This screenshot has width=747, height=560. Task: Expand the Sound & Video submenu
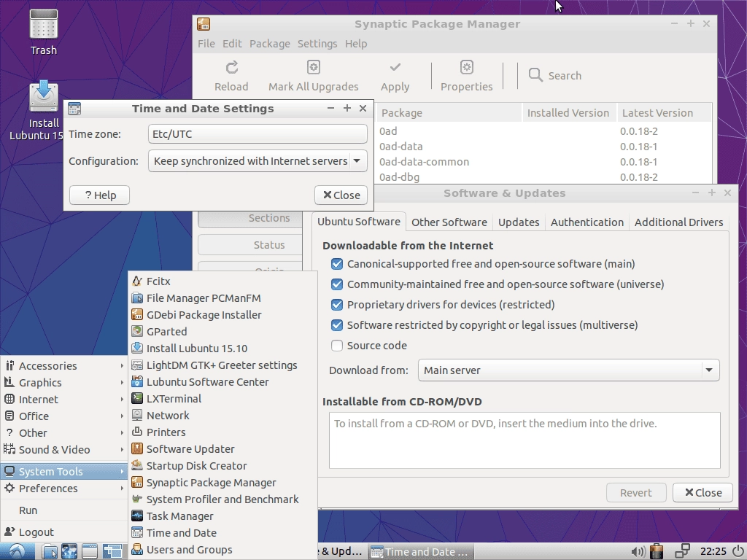tap(64, 449)
